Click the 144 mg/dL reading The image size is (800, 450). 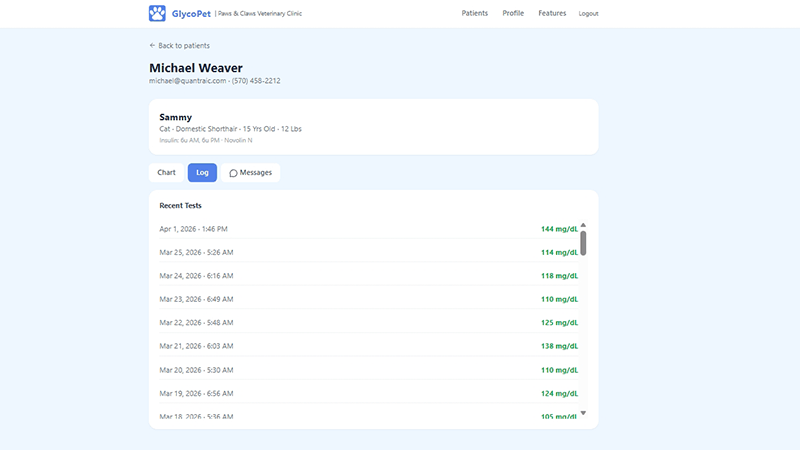click(559, 229)
